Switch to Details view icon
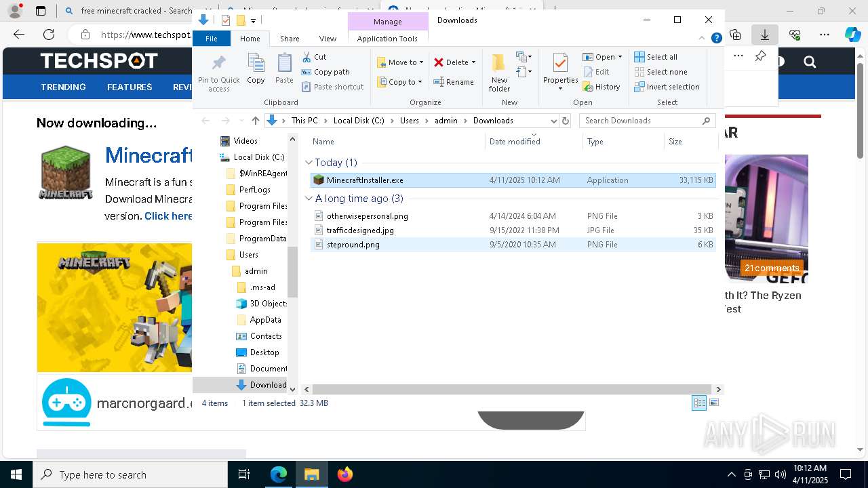The image size is (868, 488). 699,403
